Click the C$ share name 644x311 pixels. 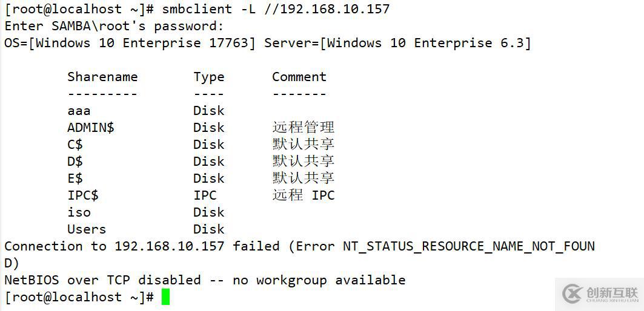75,145
